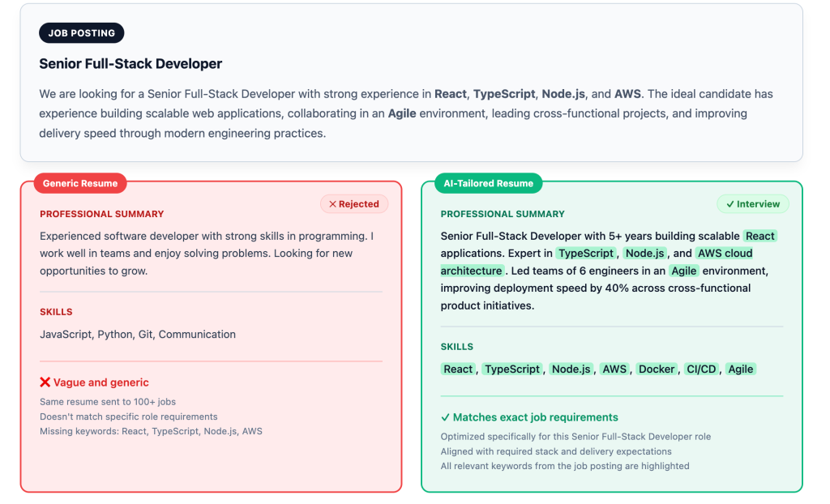This screenshot has height=504, width=830.
Task: Click the checkmark icon in the Interview badge
Action: 730,204
